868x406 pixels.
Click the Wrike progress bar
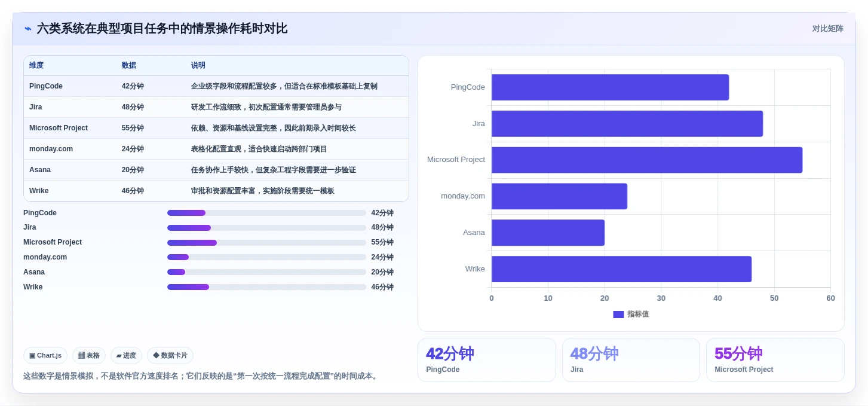pos(266,287)
